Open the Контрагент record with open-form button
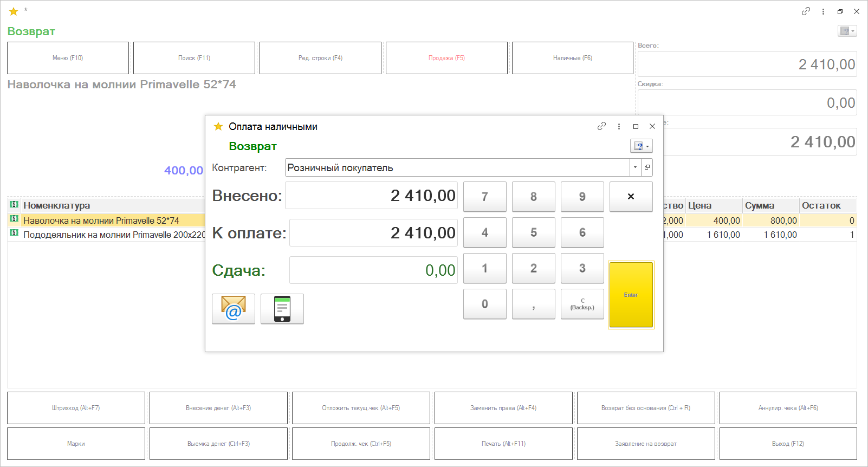The width and height of the screenshot is (868, 467). tap(647, 167)
